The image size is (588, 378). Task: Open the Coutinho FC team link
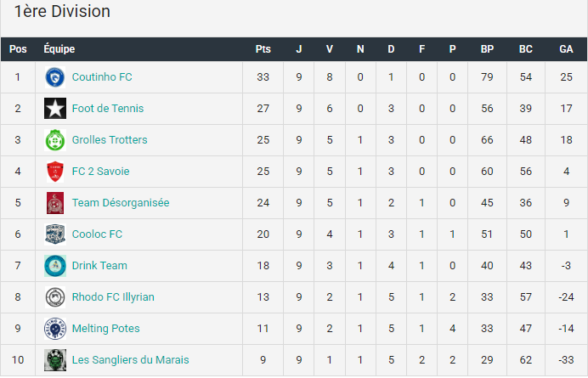(x=102, y=77)
